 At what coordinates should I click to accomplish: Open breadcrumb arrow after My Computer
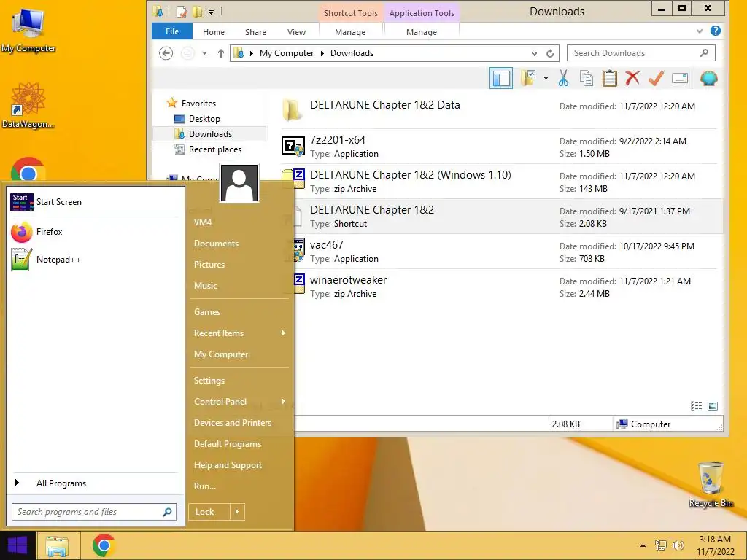point(322,53)
